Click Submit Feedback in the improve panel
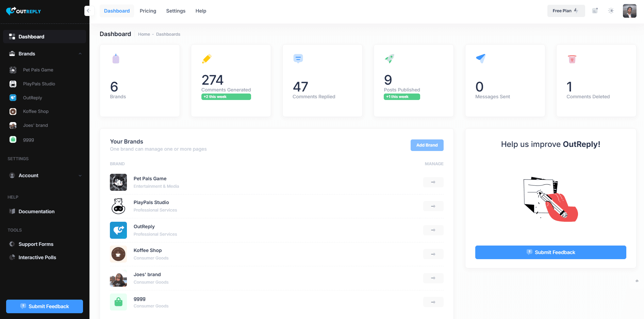644x319 pixels. click(550, 252)
